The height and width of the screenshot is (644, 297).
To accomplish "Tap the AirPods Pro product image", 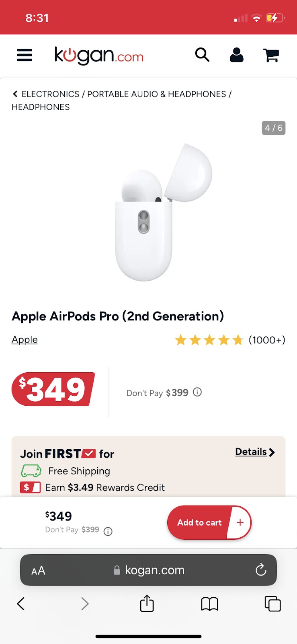I will coord(161,211).
